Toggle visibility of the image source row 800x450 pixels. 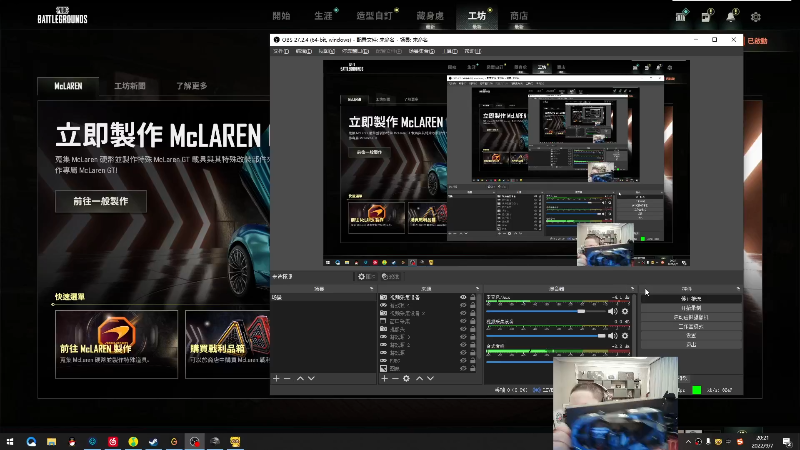[x=463, y=368]
